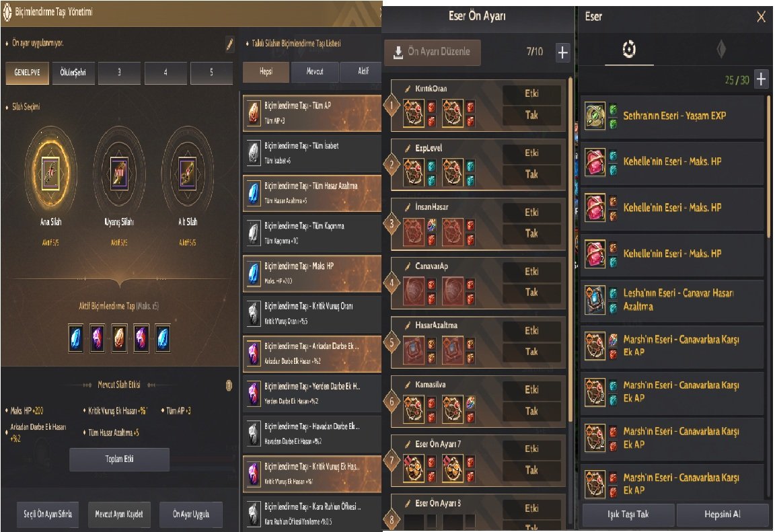Image resolution: width=775 pixels, height=532 pixels.
Task: Click the Tak button for ExpLevel preset
Action: pyautogui.click(x=532, y=174)
